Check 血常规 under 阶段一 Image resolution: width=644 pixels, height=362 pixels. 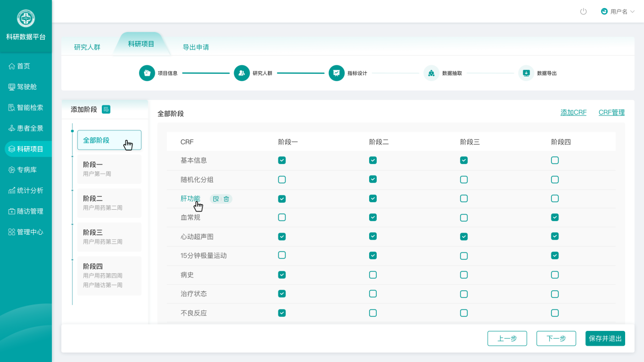pos(282,217)
